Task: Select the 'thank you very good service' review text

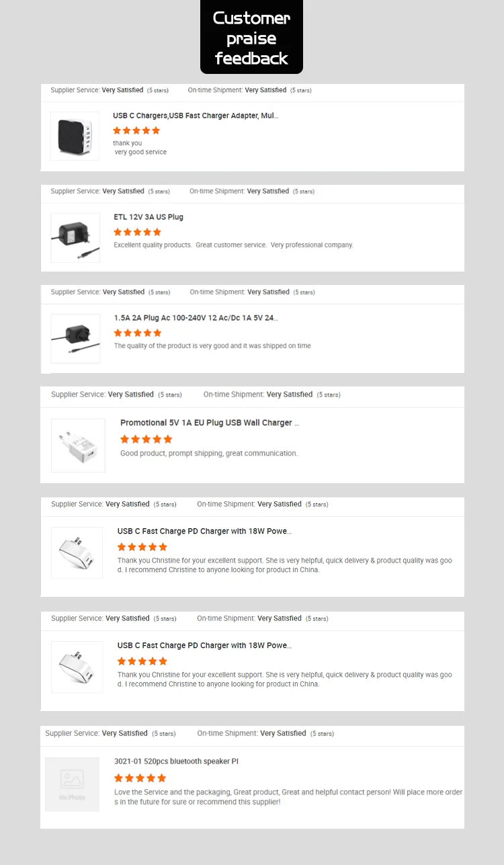Action: [140, 147]
